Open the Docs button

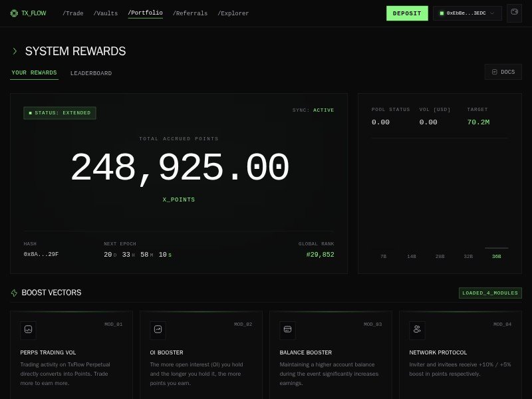pyautogui.click(x=503, y=72)
